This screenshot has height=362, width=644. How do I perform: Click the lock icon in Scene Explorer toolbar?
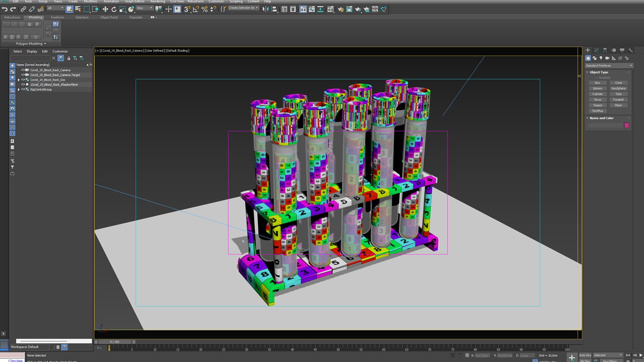[69, 58]
